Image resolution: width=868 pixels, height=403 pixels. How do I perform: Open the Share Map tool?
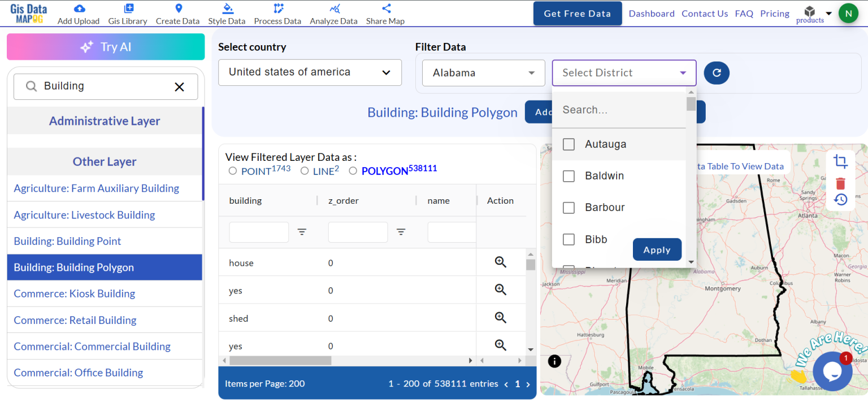[x=385, y=8]
